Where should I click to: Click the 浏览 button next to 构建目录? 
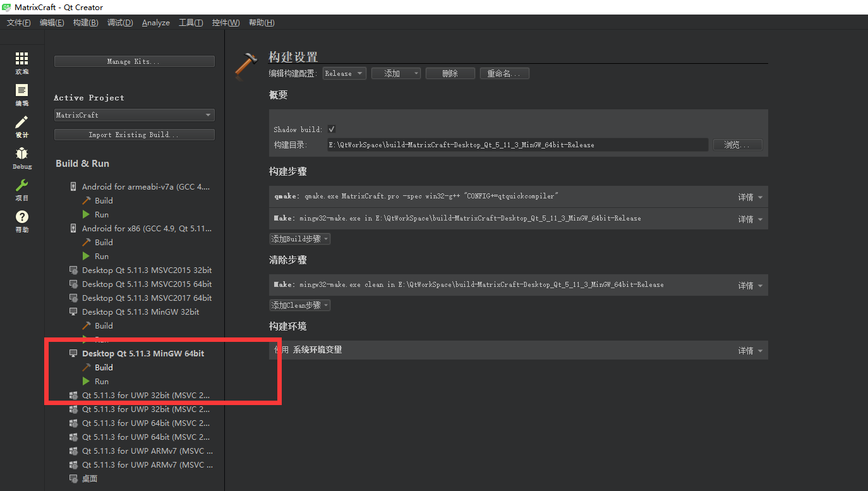[x=737, y=144]
